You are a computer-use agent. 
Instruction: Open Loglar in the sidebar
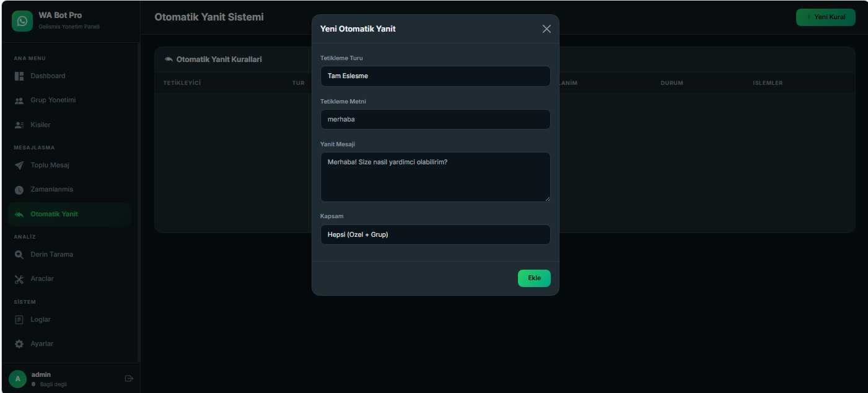pyautogui.click(x=40, y=319)
